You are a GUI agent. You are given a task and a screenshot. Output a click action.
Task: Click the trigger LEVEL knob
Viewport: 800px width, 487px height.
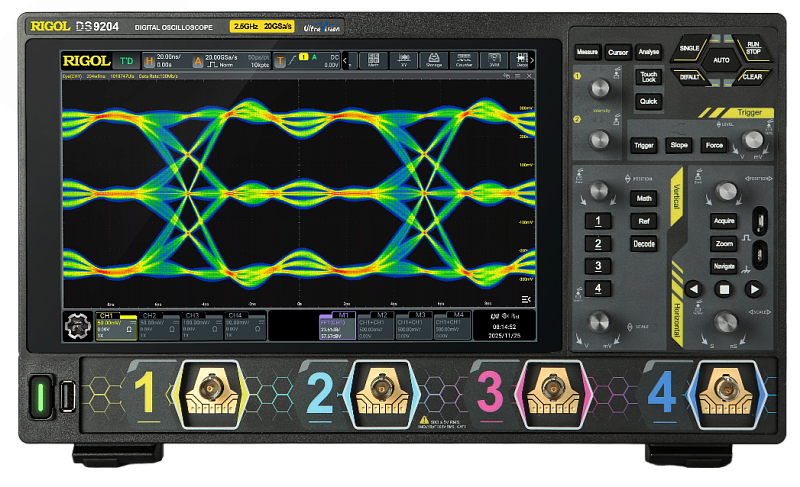[x=753, y=139]
